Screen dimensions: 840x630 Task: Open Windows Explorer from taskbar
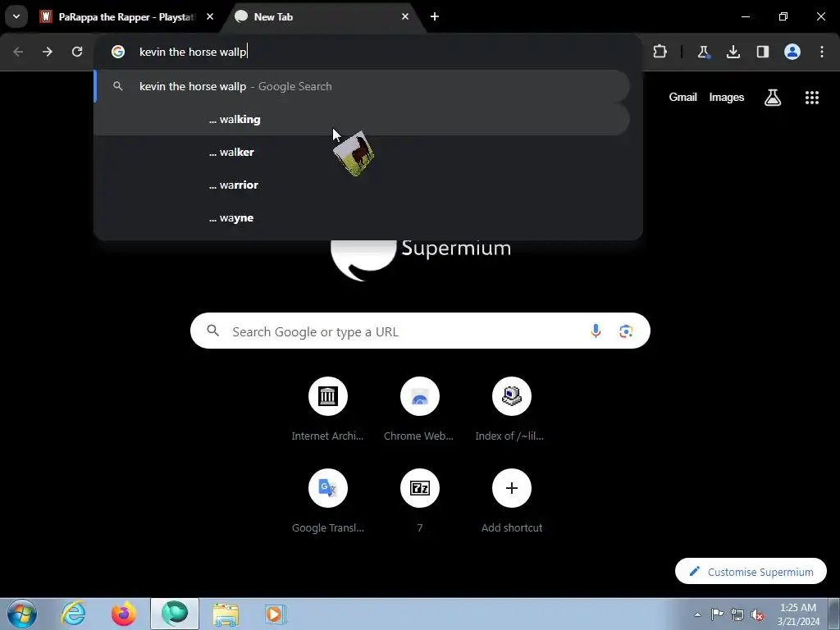click(x=226, y=614)
